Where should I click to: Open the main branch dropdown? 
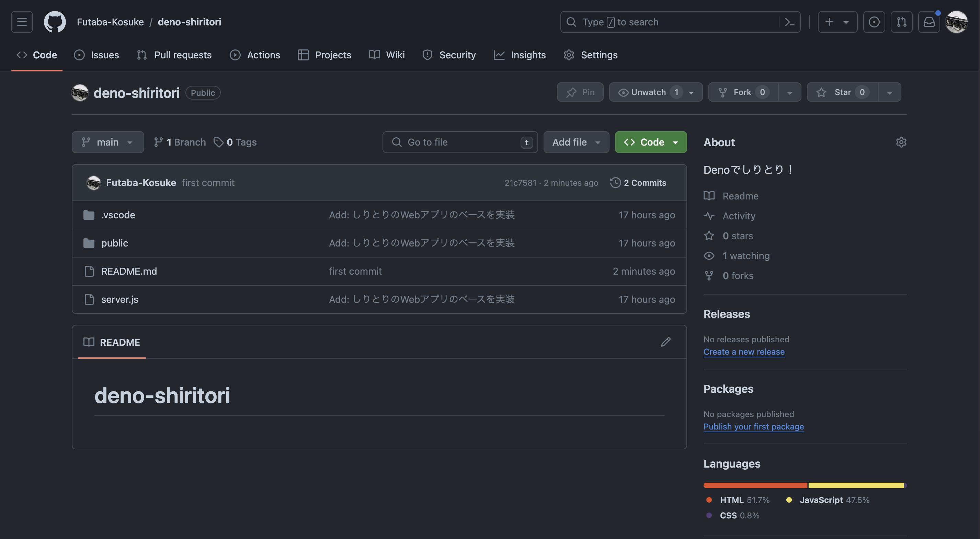tap(108, 142)
